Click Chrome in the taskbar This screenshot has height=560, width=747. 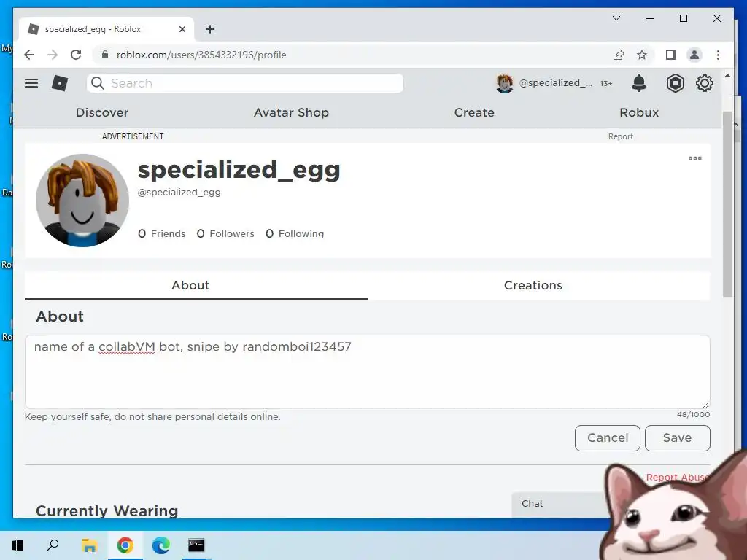[x=125, y=545]
